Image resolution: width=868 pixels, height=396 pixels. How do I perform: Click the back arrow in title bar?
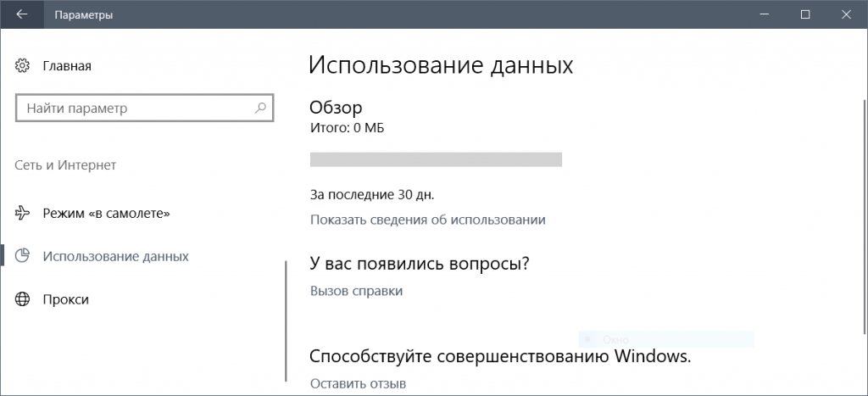[x=21, y=14]
